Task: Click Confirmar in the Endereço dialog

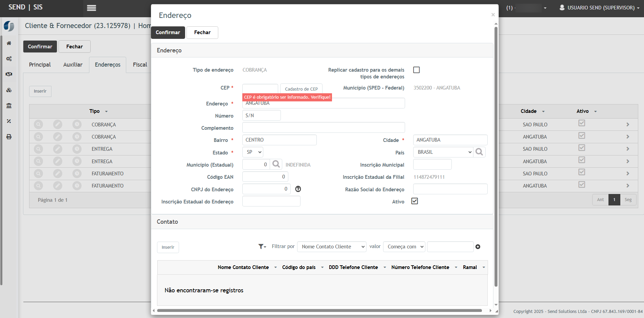Action: 168,32
